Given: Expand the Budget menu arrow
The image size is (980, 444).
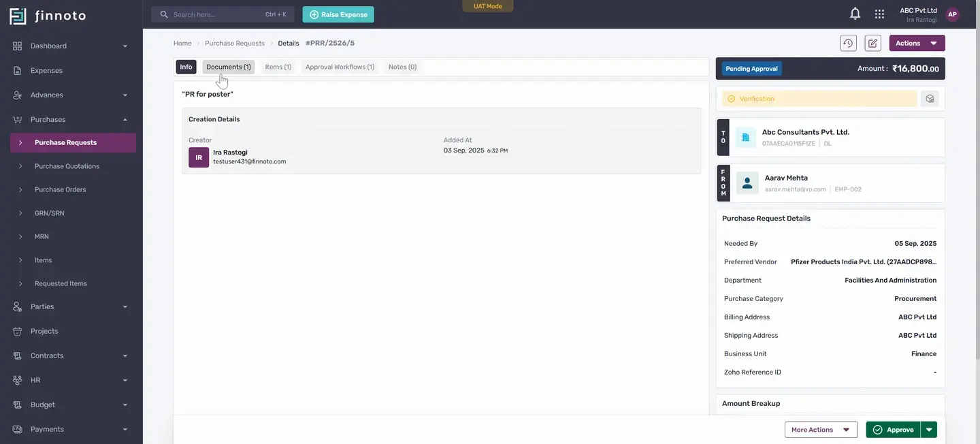Looking at the screenshot, I should point(125,405).
